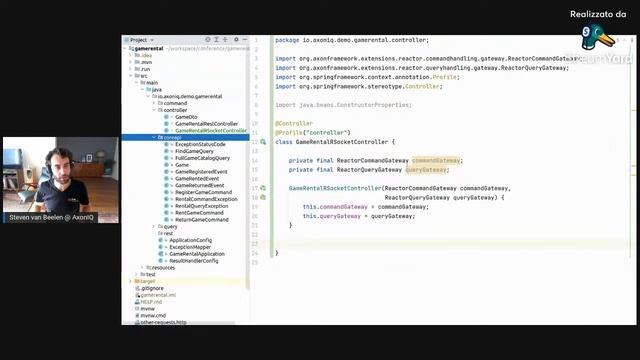Viewport: 640px width, 360px height.
Task: Click the Expand All icon in Project panel
Action: [216, 40]
